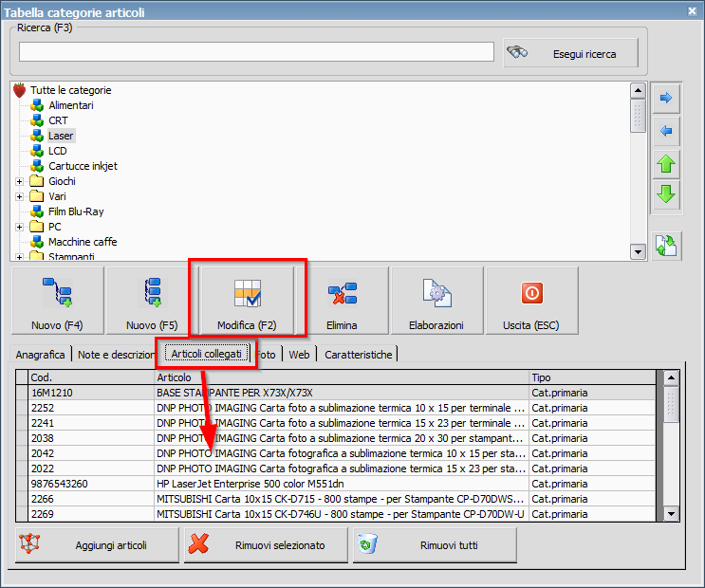
Task: Click Aggiungi articoli button
Action: click(x=97, y=544)
